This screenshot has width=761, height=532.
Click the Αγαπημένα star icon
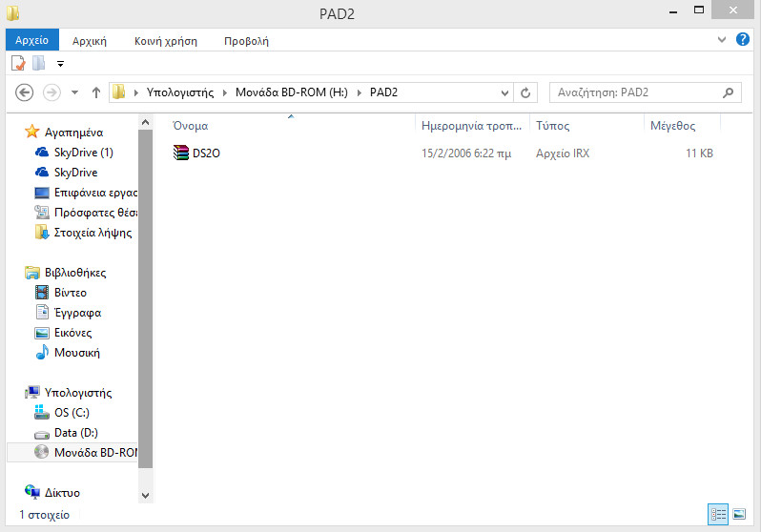32,131
